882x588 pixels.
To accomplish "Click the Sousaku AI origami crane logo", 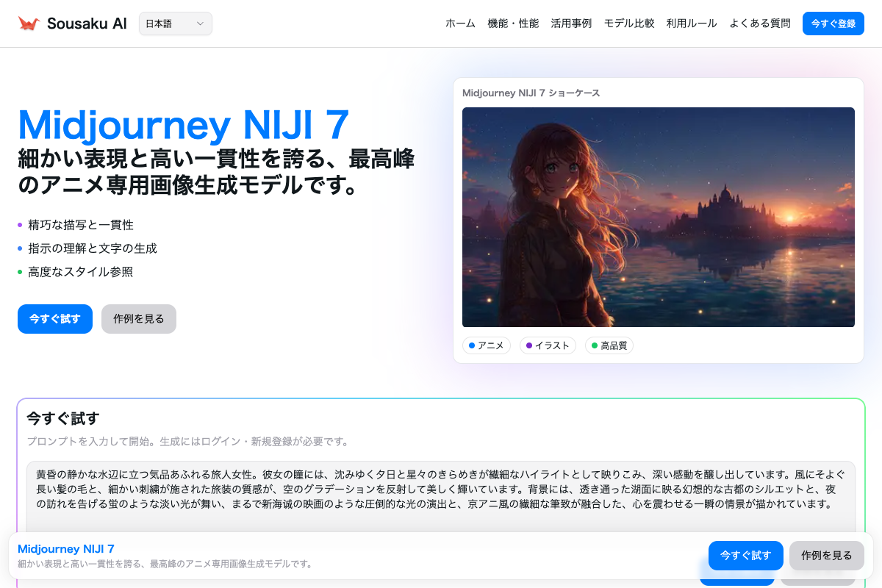I will tap(29, 24).
